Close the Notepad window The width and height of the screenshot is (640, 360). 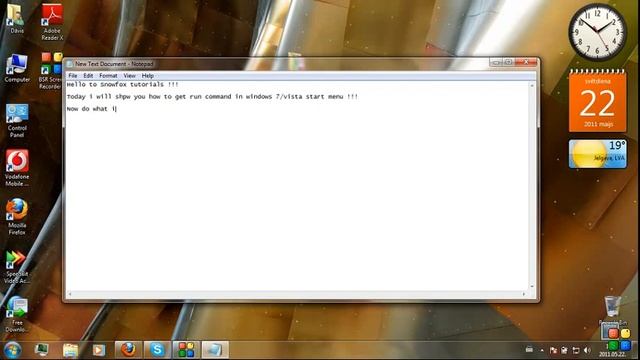pyautogui.click(x=526, y=62)
